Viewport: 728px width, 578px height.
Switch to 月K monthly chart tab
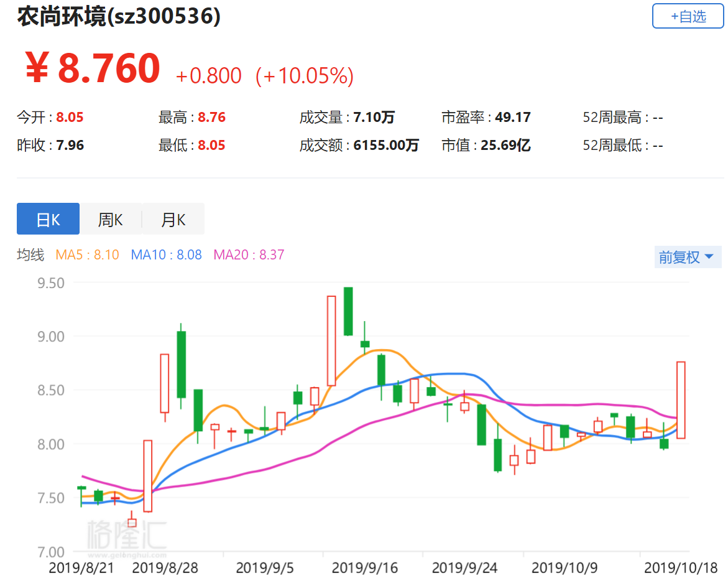click(173, 219)
